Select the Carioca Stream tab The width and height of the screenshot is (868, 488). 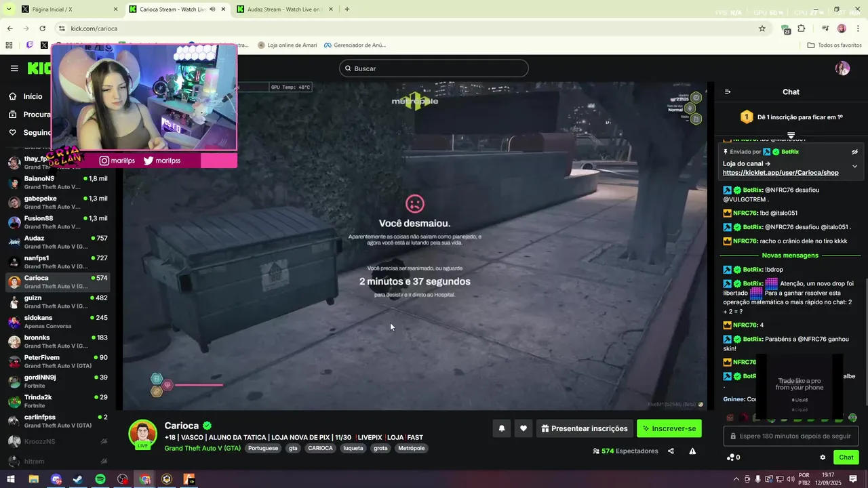coord(176,9)
